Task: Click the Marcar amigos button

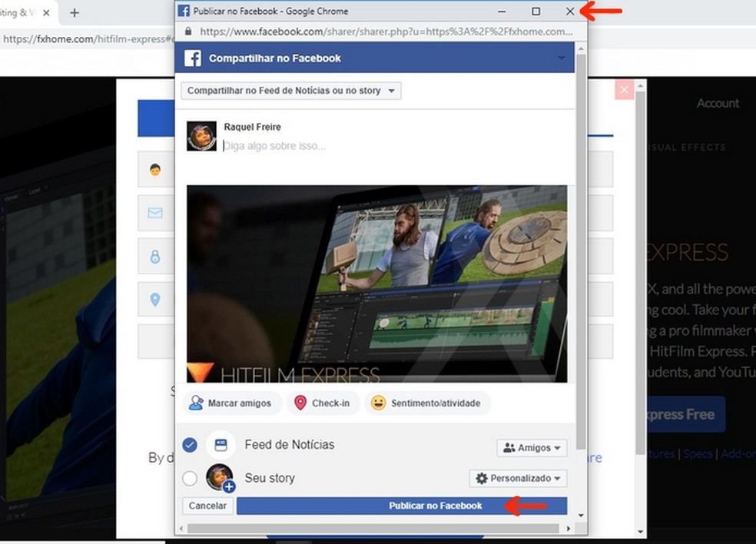Action: pyautogui.click(x=232, y=403)
